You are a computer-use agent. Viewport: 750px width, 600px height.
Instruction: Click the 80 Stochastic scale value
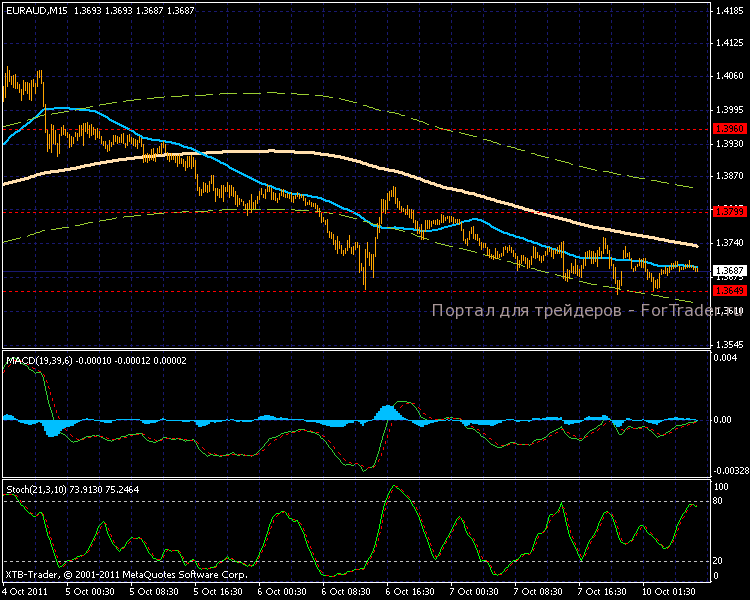click(x=718, y=501)
